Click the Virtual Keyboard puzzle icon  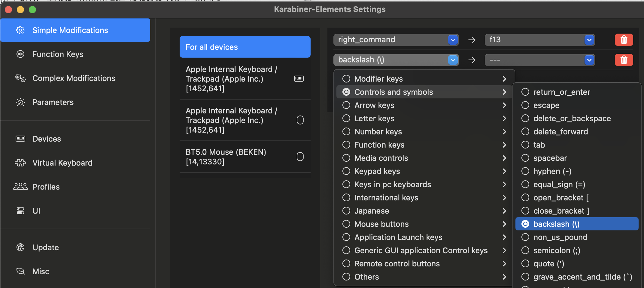click(x=20, y=163)
